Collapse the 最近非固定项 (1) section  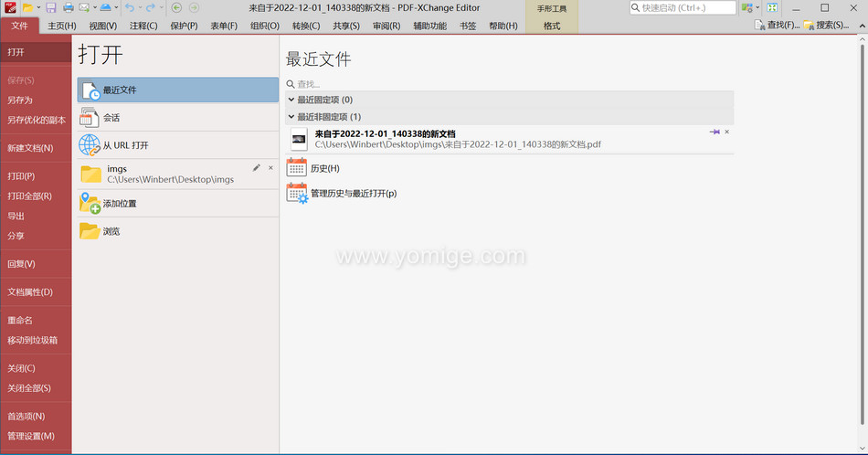(x=291, y=117)
